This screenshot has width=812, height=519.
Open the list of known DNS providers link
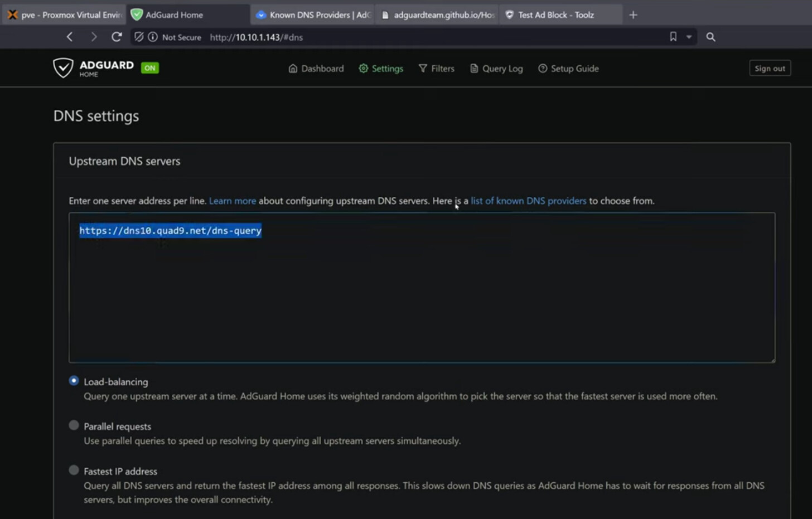click(528, 201)
